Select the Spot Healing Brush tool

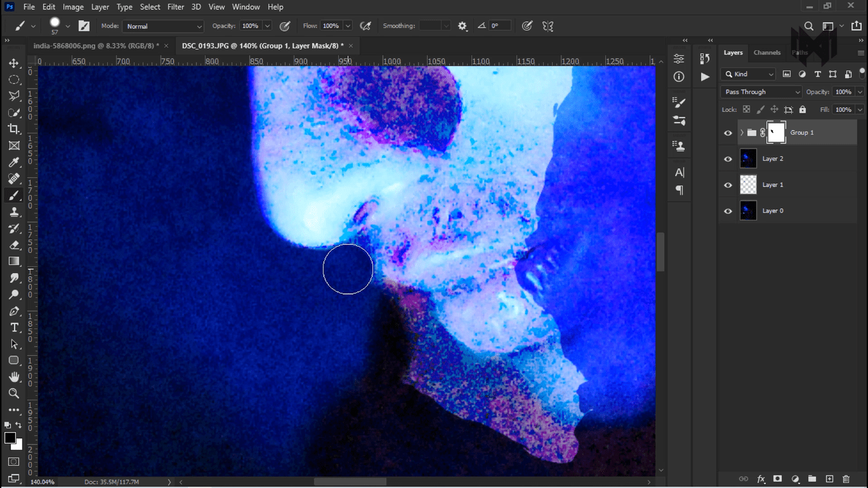pos(13,179)
